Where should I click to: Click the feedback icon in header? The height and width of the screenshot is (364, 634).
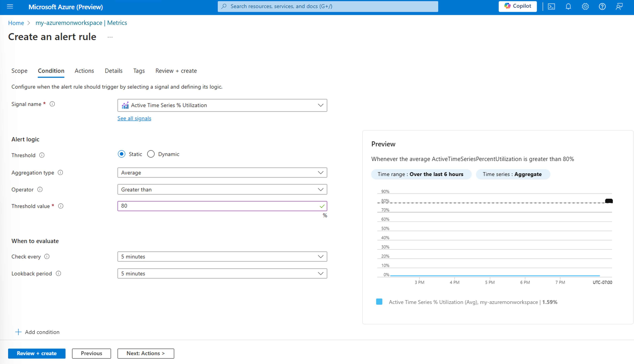[619, 7]
